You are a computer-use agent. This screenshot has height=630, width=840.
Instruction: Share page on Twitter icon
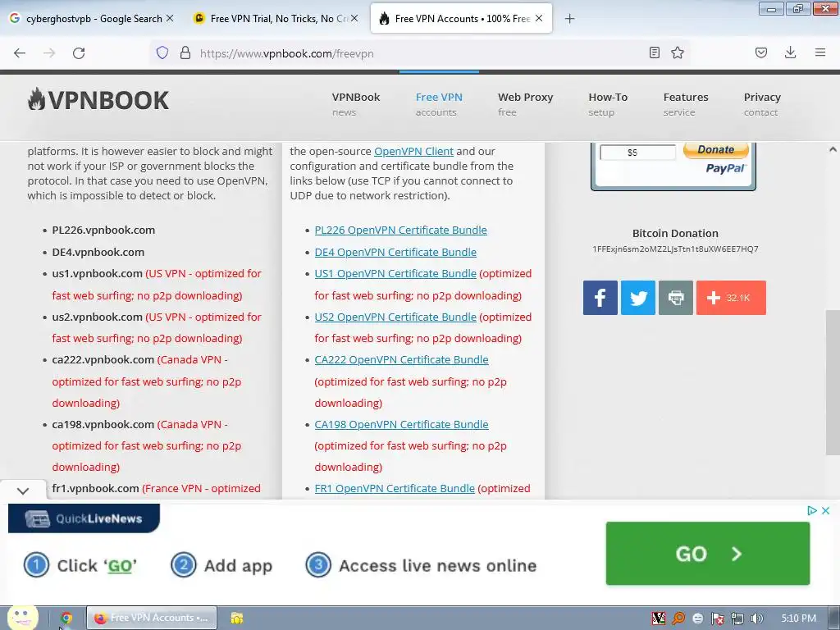(x=637, y=297)
